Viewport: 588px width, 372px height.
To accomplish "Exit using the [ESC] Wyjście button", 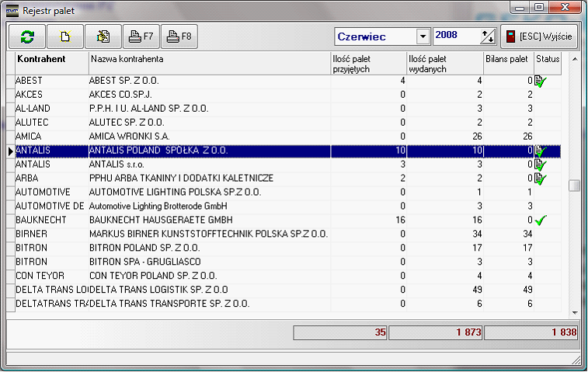I will pos(539,37).
